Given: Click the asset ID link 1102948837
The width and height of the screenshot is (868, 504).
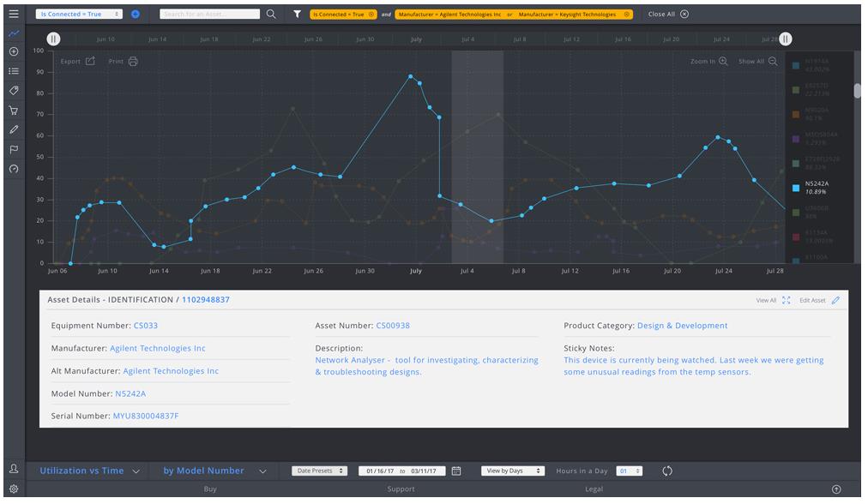Looking at the screenshot, I should click(205, 300).
